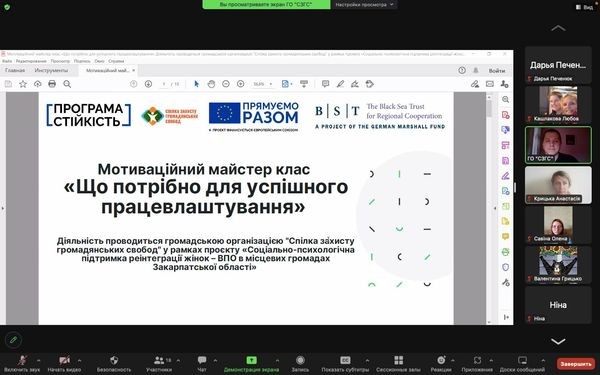Expand the arrow beside Реакции
Screen dimensions: 600x375
pyautogui.click(x=453, y=360)
